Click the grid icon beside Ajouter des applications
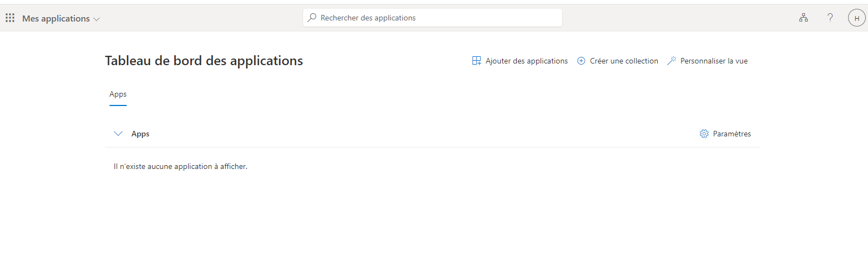The image size is (868, 254). [x=476, y=61]
